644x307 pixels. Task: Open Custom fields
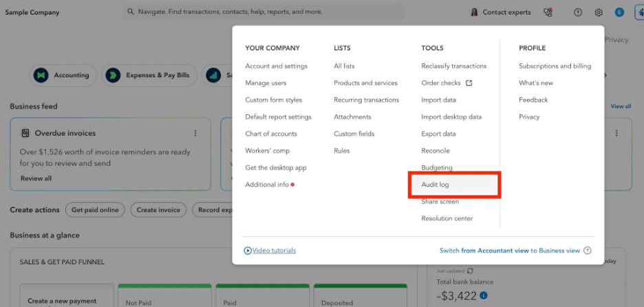[354, 134]
